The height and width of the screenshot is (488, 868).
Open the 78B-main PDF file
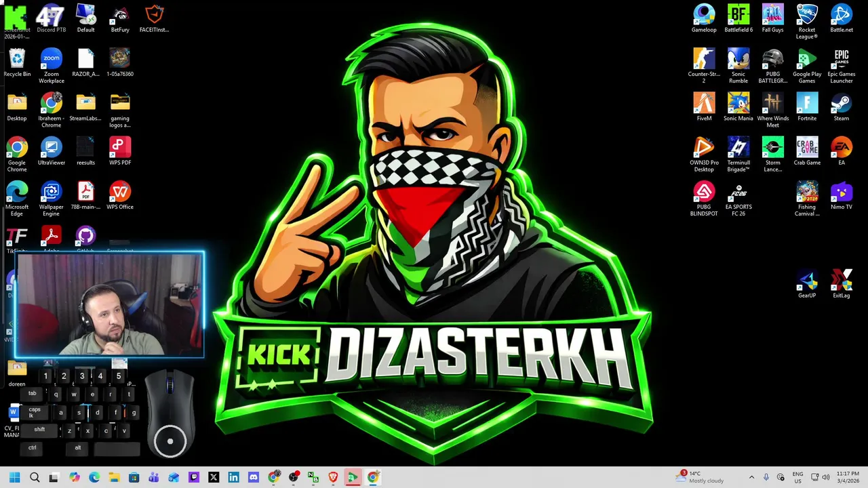(x=85, y=195)
